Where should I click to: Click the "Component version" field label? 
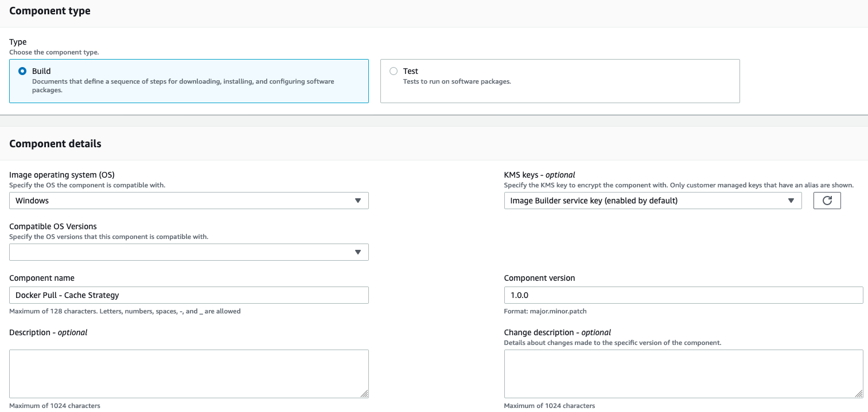[x=539, y=278]
